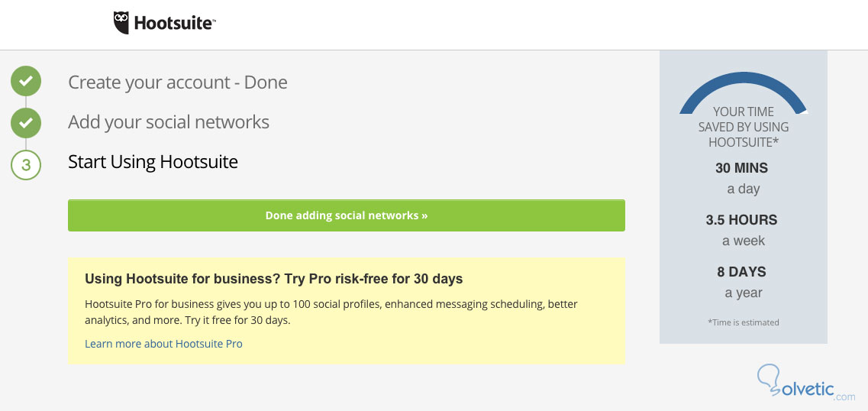Click the Try Pro risk-free promo heading
This screenshot has width=868, height=411.
click(274, 279)
